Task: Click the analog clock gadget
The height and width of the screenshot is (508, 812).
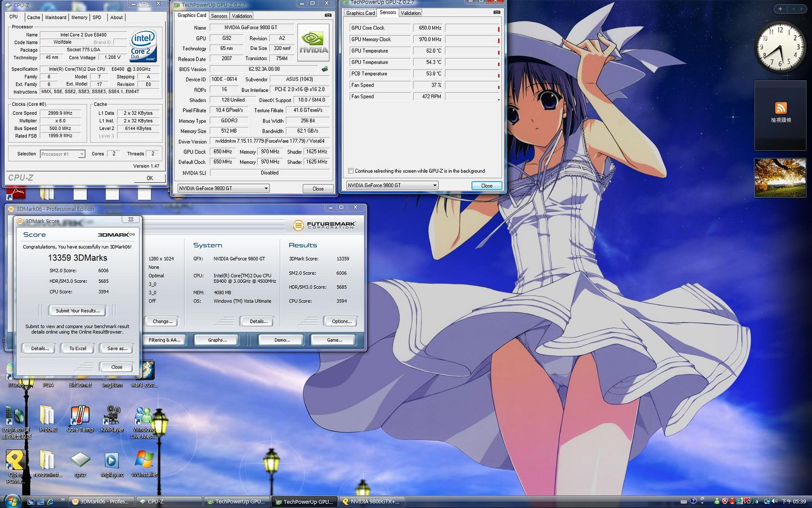Action: pos(780,47)
